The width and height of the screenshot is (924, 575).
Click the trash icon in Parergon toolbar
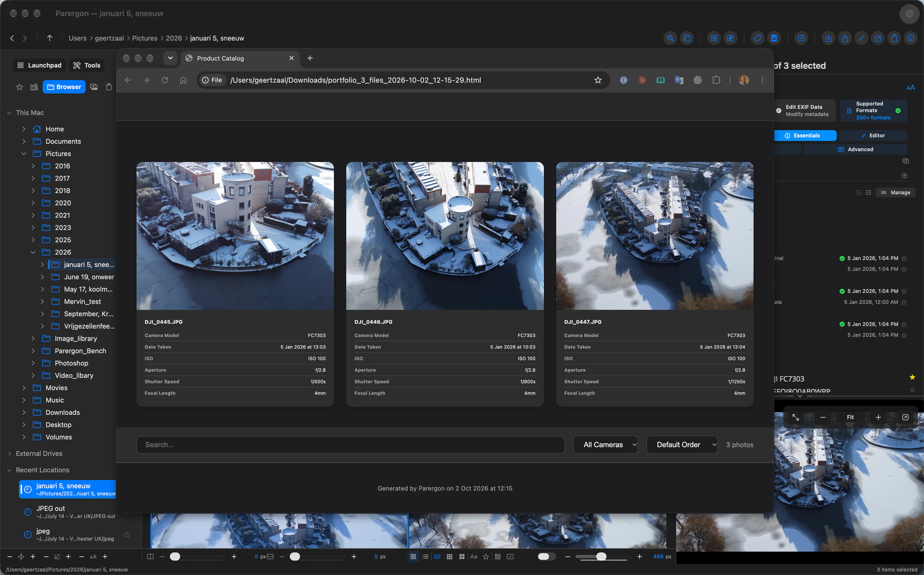pos(894,38)
